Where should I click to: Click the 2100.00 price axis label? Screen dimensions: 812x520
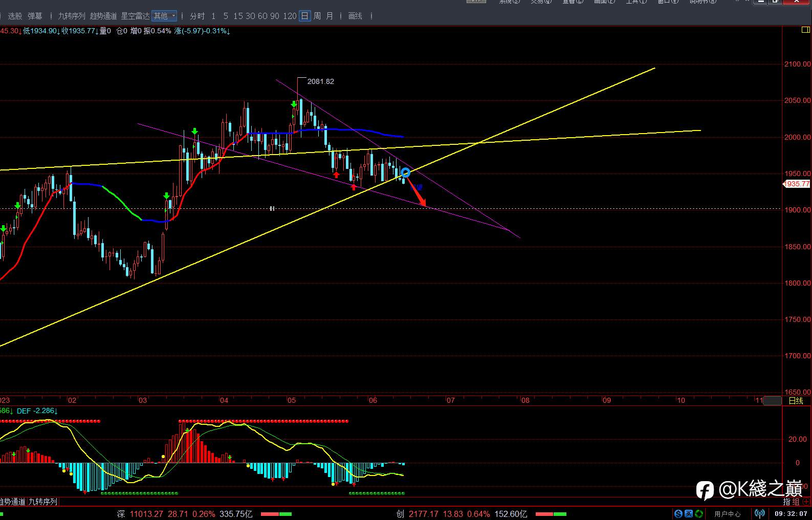pyautogui.click(x=797, y=64)
